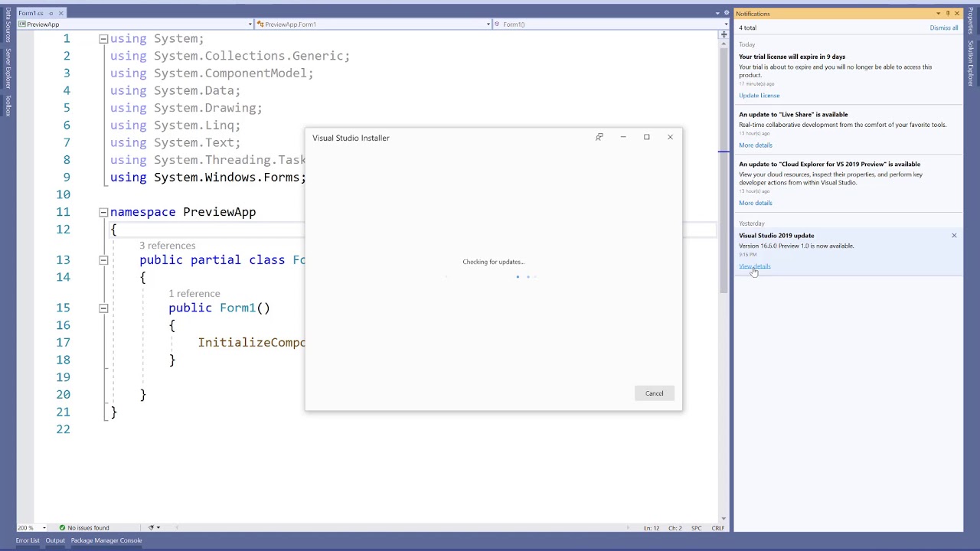This screenshot has width=980, height=551.
Task: Click the Live Share update notification title
Action: click(793, 115)
